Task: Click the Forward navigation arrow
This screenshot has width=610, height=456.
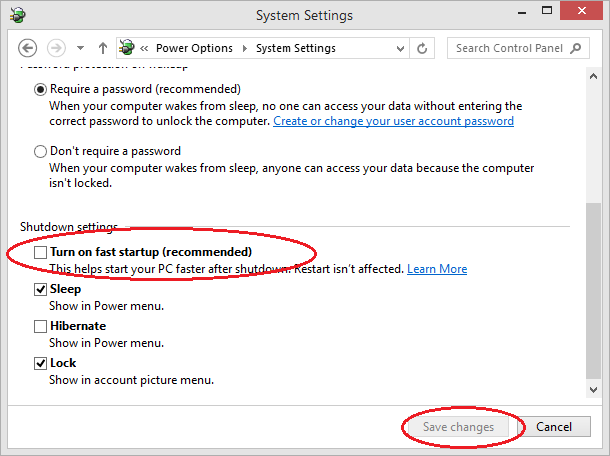Action: click(x=56, y=48)
